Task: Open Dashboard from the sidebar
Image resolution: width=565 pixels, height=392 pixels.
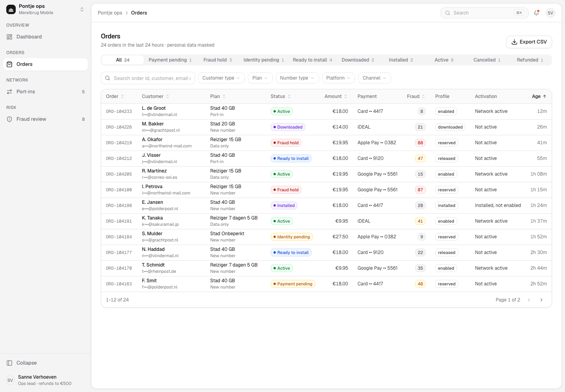Action: (46, 37)
